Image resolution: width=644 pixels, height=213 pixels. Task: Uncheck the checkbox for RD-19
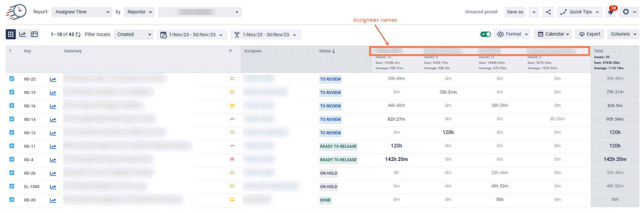coord(12,92)
